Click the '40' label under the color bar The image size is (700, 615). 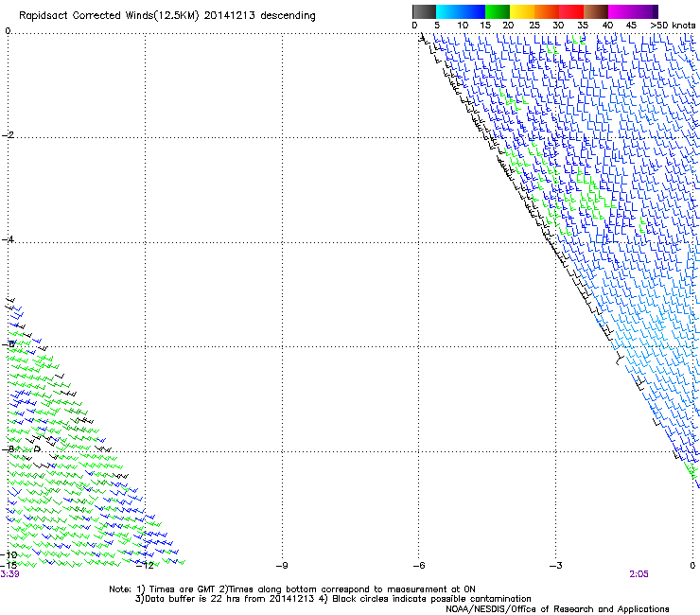point(607,26)
